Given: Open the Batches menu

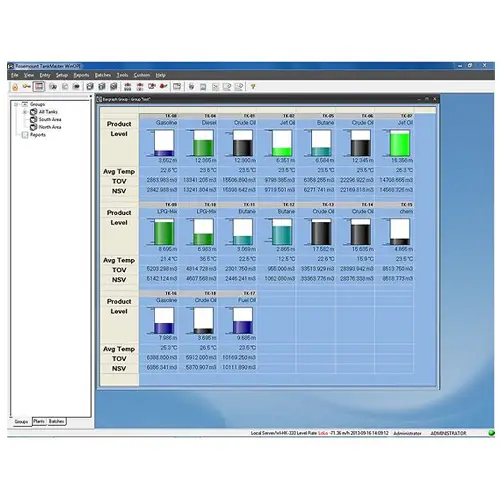Looking at the screenshot, I should [x=103, y=75].
